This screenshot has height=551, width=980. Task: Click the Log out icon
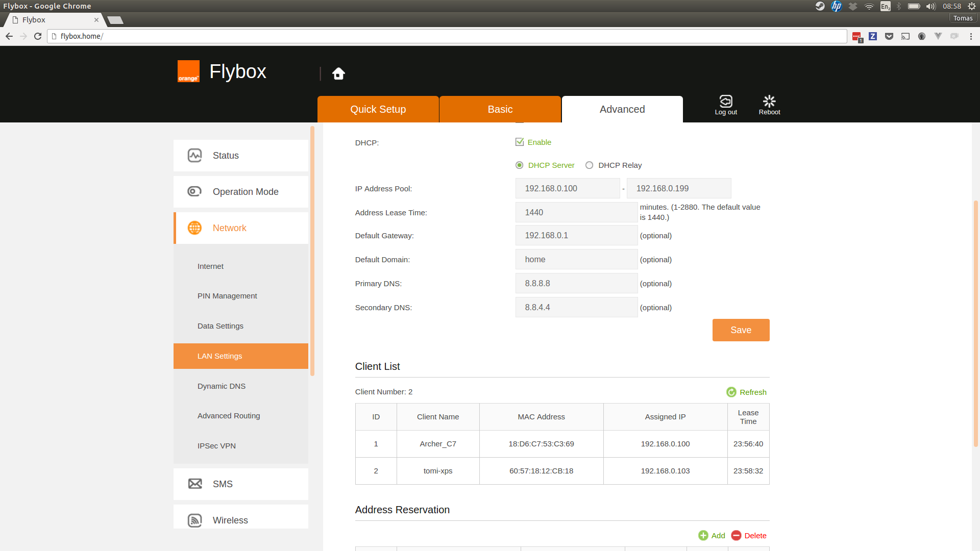725,102
